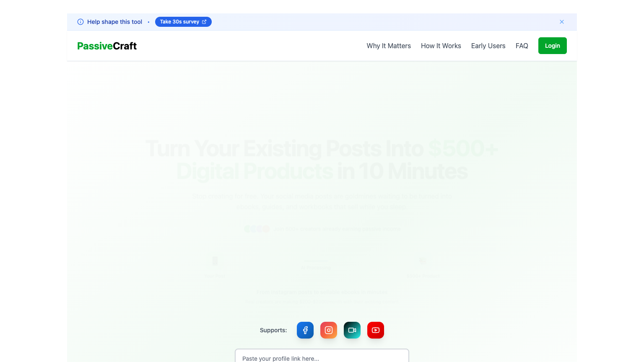
Task: Click the Turn Your Existing Posts headline
Action: (x=322, y=160)
